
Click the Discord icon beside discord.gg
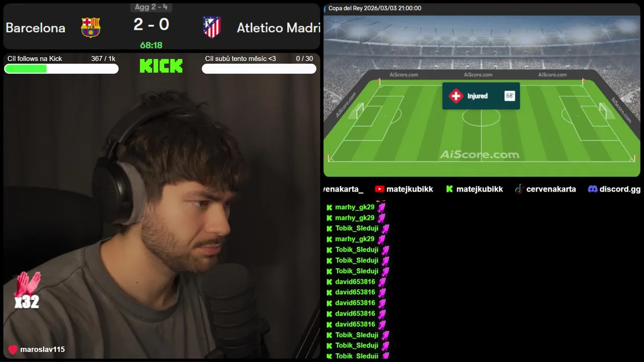[593, 189]
